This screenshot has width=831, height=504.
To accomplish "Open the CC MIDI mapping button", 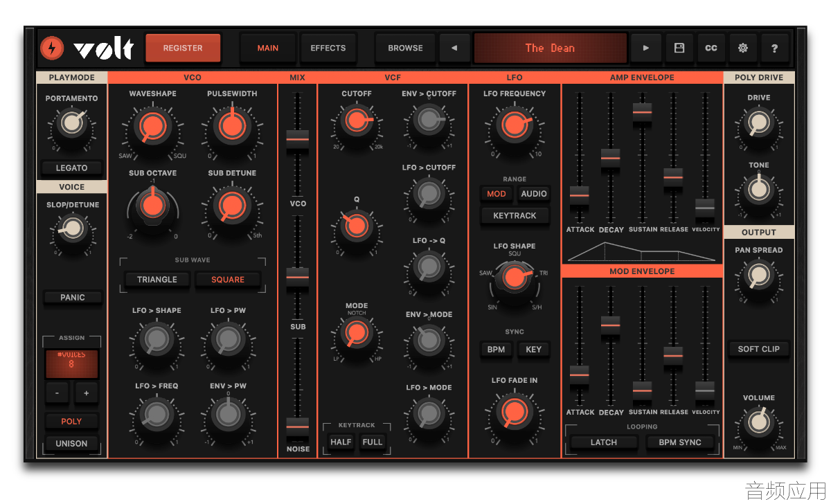I will (x=711, y=48).
